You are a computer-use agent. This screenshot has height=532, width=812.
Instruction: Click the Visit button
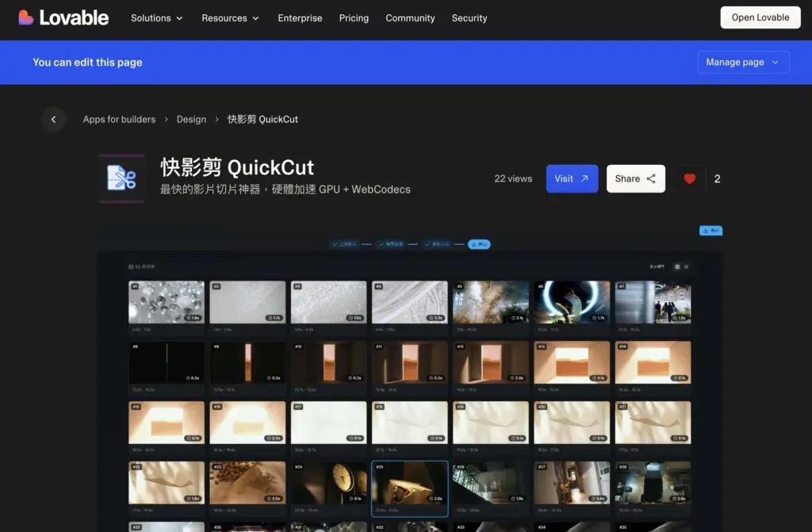click(x=572, y=178)
